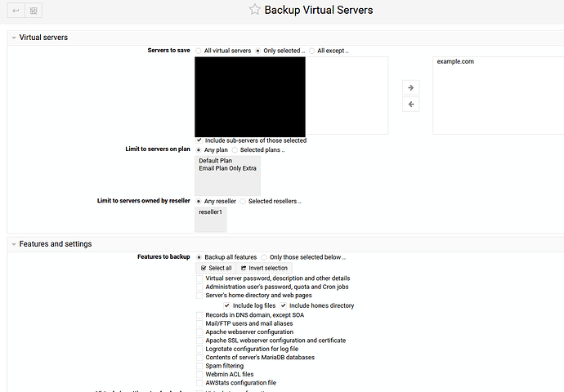Toggle Include homes directory checkbox
Viewport: 564px width, 392px height.
[284, 305]
